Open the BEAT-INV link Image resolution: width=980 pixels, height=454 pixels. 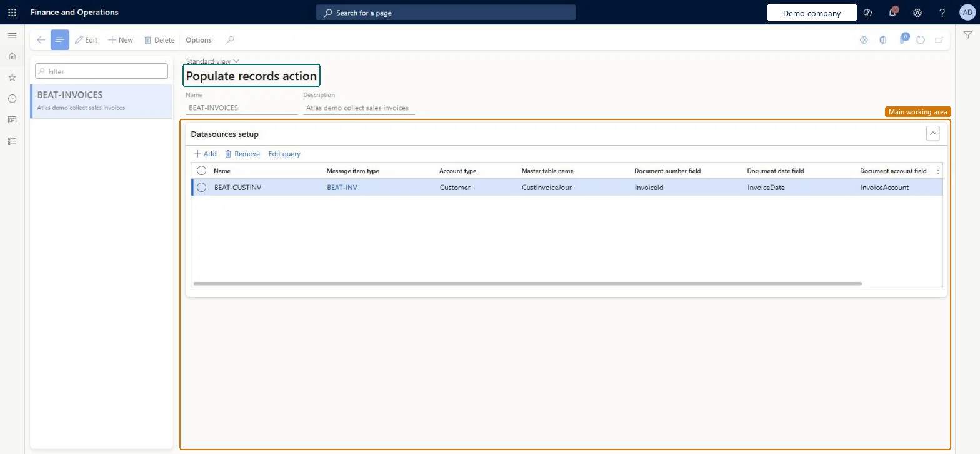(342, 188)
